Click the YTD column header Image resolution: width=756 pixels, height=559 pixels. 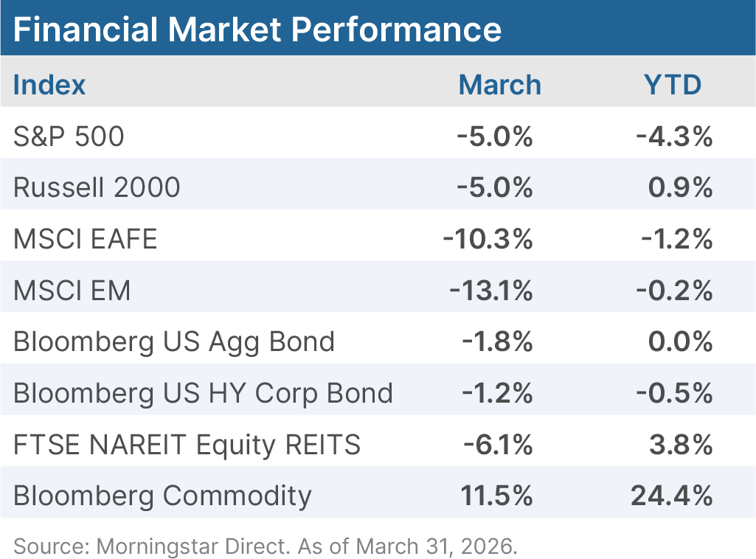672,85
